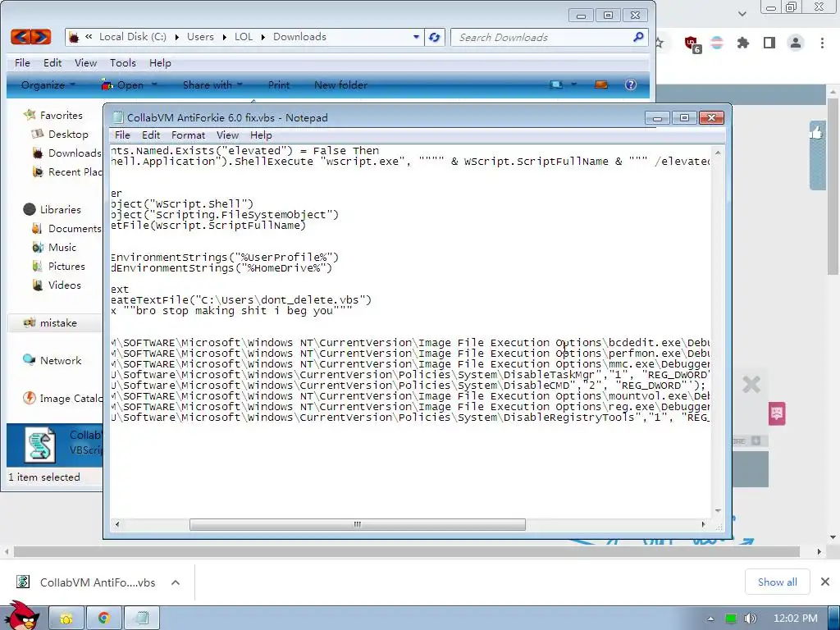Open Notepad Format menu
The image size is (840, 630).
(188, 135)
